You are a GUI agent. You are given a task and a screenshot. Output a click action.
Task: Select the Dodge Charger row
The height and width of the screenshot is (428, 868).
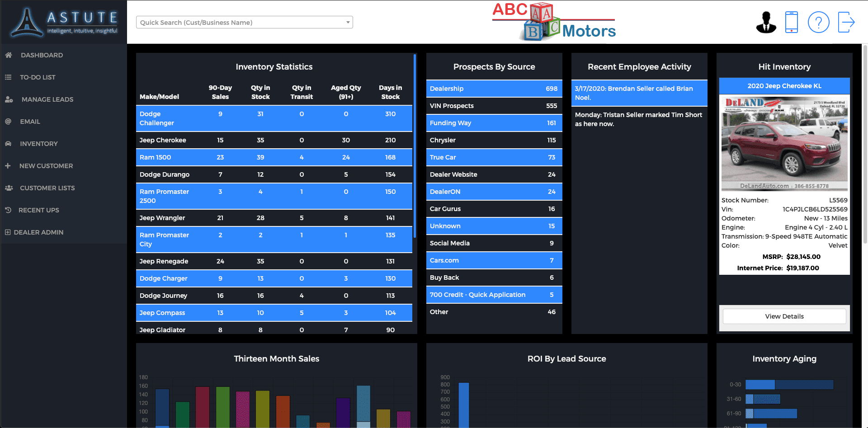click(x=274, y=278)
